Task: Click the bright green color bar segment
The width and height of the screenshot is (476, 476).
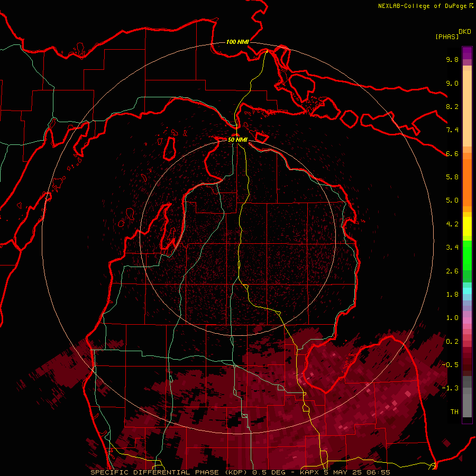Action: click(x=467, y=255)
